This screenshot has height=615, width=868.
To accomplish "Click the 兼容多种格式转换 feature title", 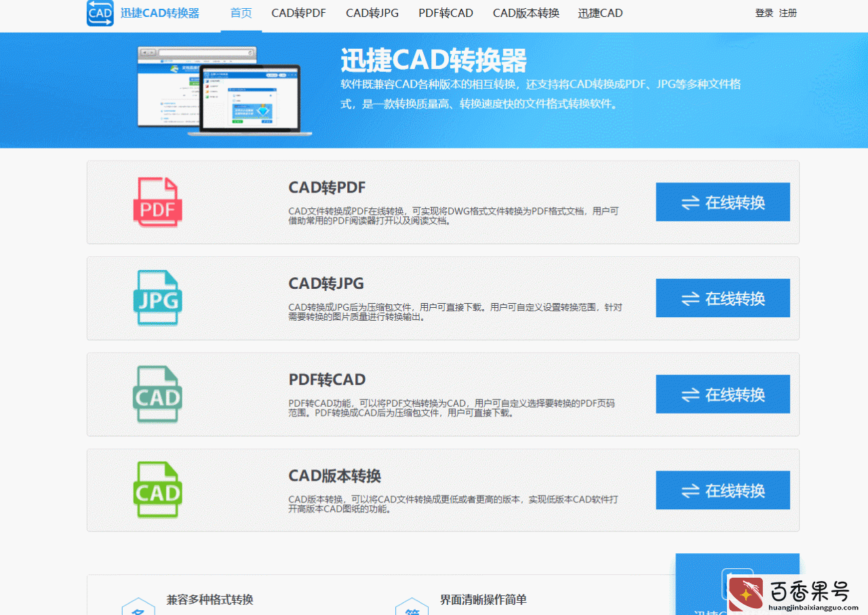I will pyautogui.click(x=210, y=599).
